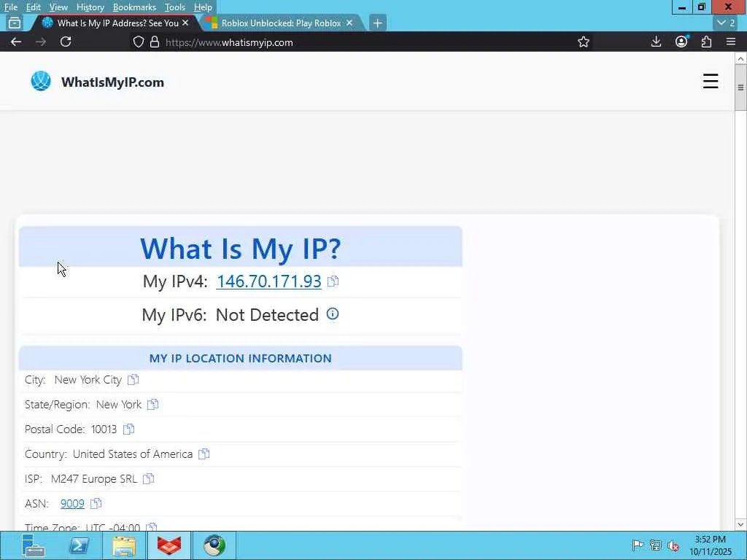The image size is (747, 560).
Task: Click the United States of America text
Action: (133, 454)
